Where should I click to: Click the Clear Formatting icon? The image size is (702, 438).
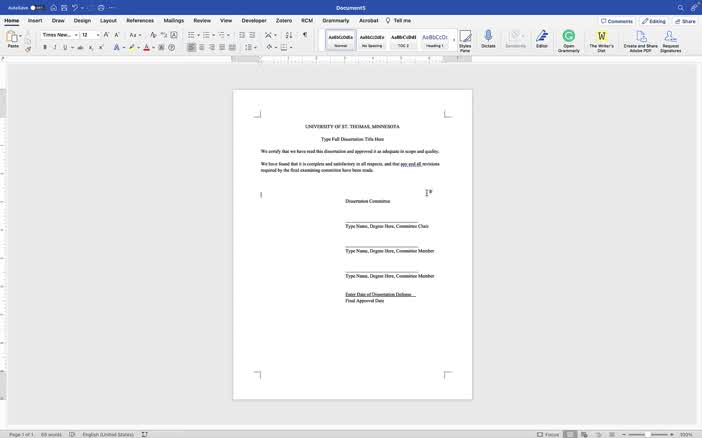point(153,35)
